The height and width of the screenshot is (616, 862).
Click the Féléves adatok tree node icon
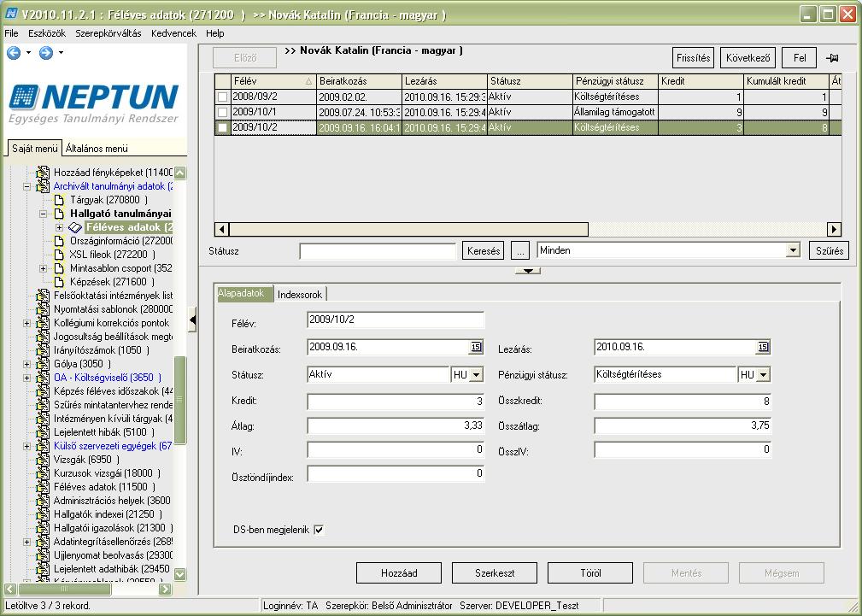pos(75,227)
